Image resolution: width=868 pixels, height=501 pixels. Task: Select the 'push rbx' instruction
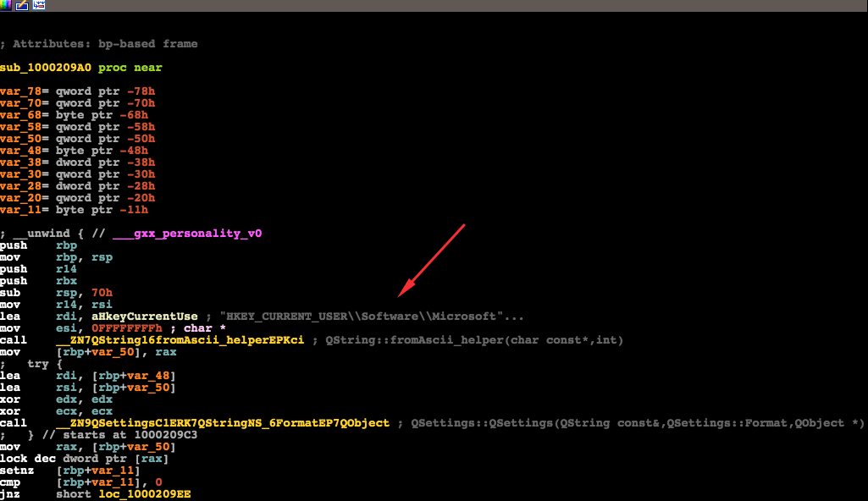[39, 281]
